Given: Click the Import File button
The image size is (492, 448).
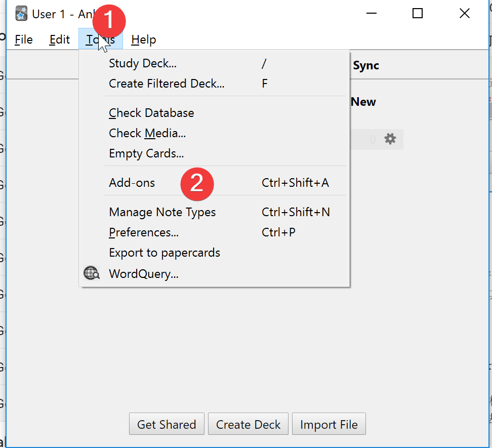Looking at the screenshot, I should click(329, 424).
